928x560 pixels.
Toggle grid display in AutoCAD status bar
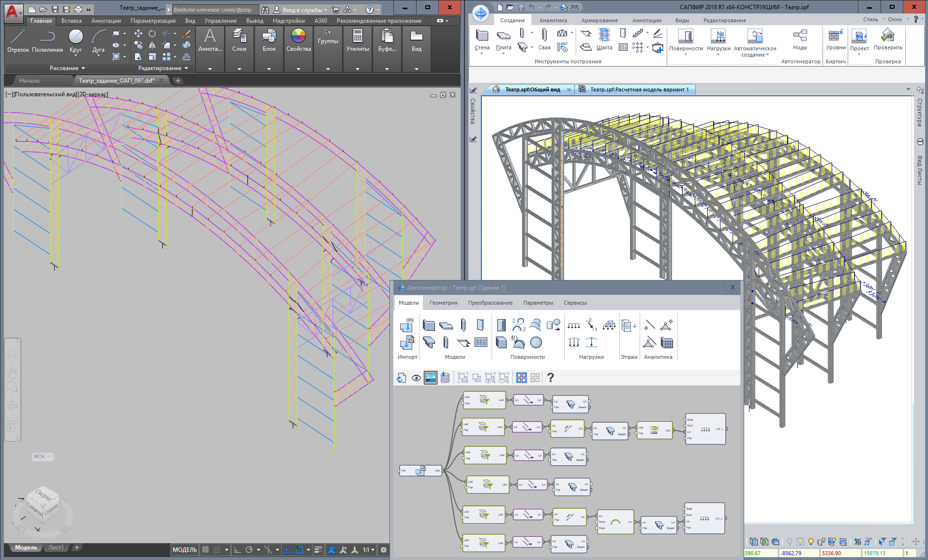tap(206, 550)
